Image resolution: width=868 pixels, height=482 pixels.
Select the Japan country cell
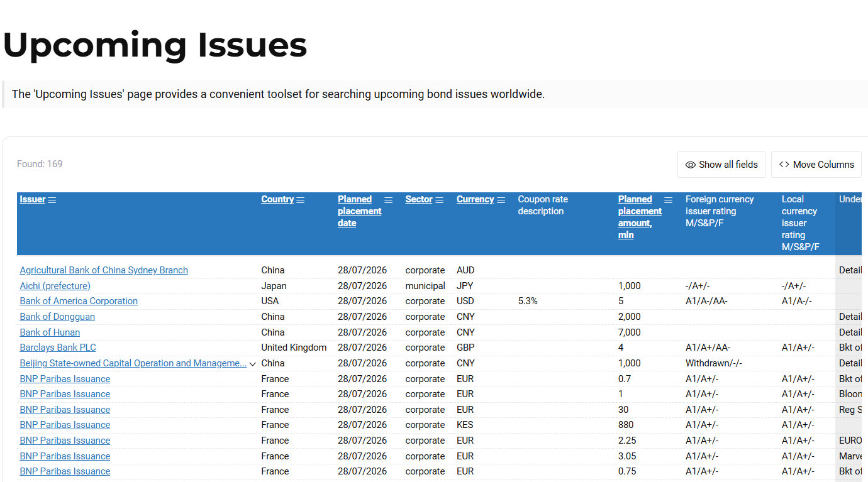click(274, 286)
